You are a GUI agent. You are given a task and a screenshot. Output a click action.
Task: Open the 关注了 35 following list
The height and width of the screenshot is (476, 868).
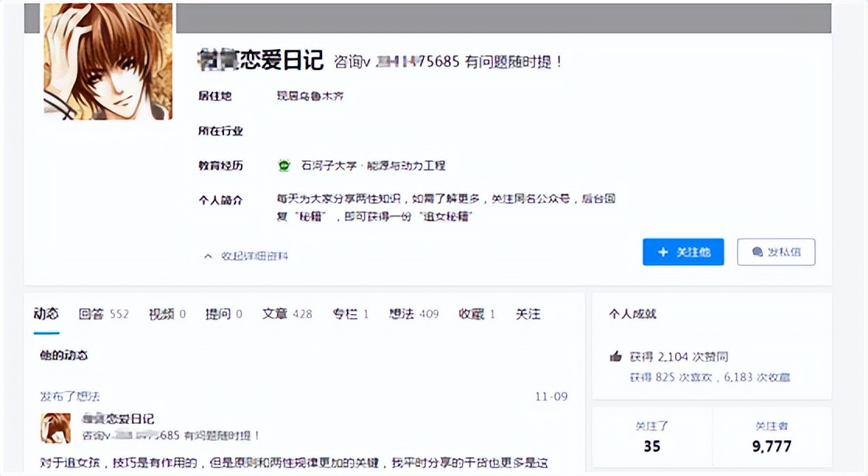click(x=651, y=437)
